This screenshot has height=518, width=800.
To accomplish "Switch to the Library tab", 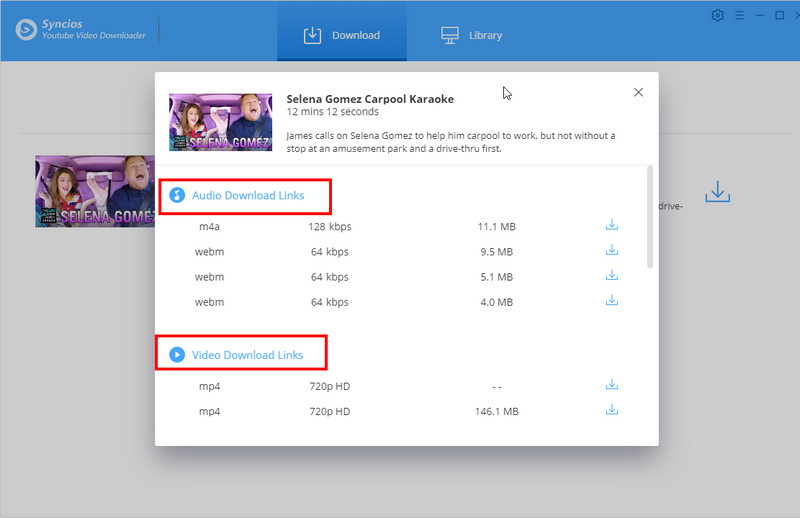I will pyautogui.click(x=471, y=35).
